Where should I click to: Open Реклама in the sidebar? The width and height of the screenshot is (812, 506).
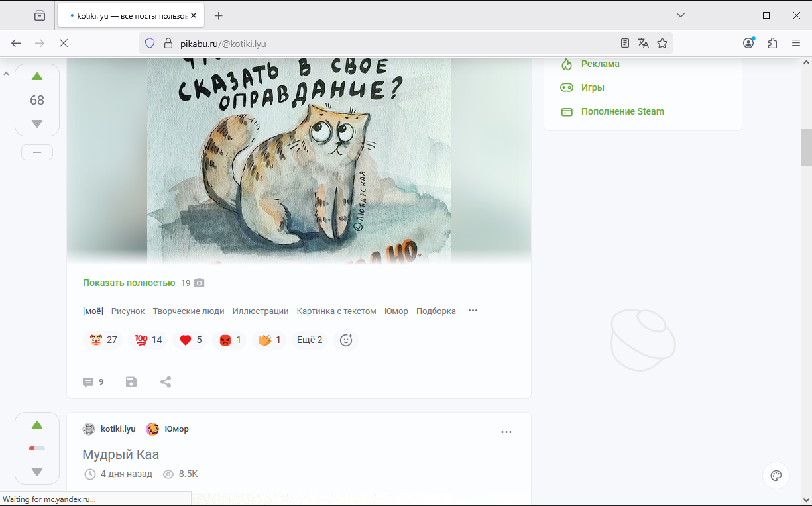(x=601, y=64)
